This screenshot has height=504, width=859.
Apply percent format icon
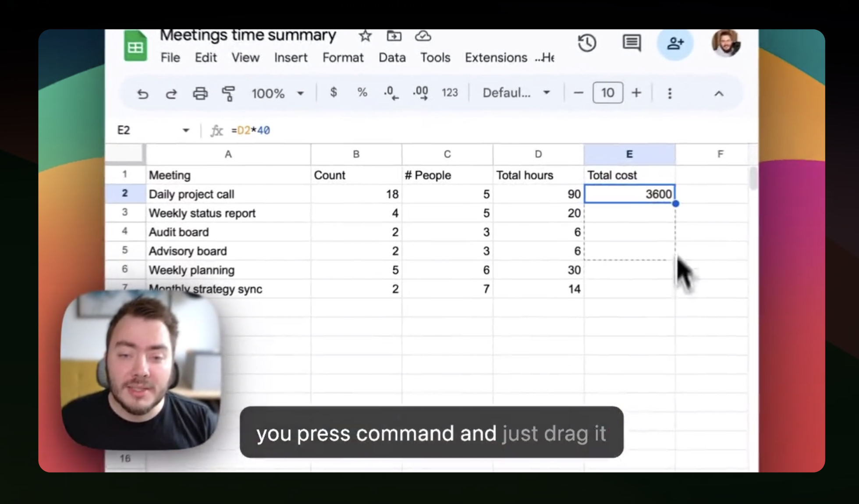click(362, 92)
